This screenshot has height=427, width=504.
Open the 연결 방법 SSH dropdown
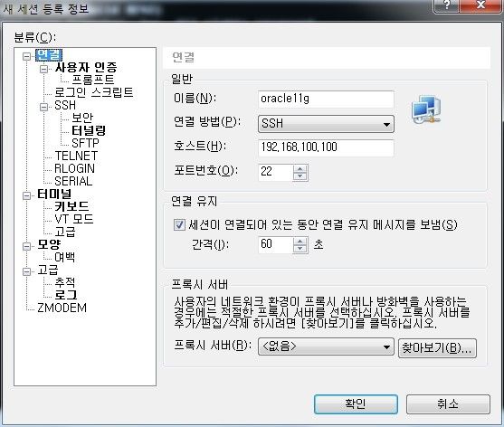pyautogui.click(x=326, y=124)
